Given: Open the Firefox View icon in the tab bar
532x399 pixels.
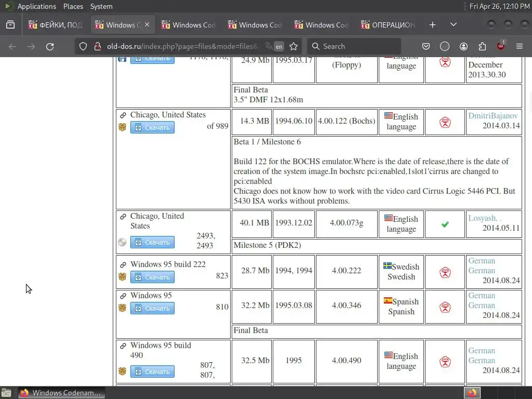Looking at the screenshot, I should click(10, 25).
